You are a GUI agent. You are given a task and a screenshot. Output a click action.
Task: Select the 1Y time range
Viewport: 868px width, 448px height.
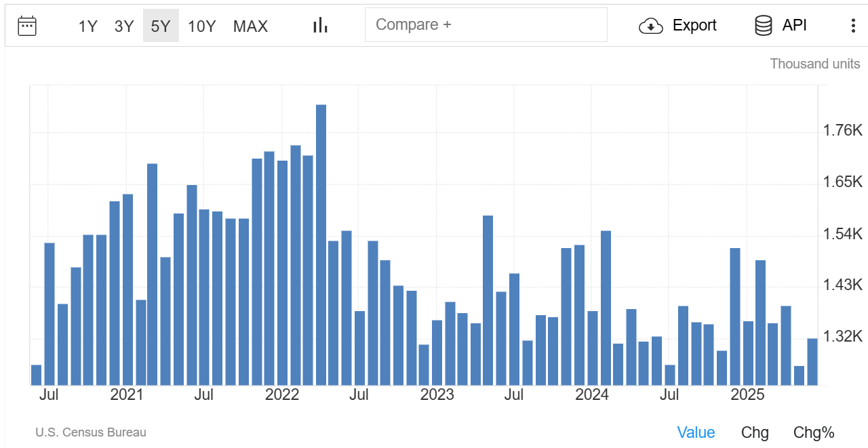coord(88,26)
